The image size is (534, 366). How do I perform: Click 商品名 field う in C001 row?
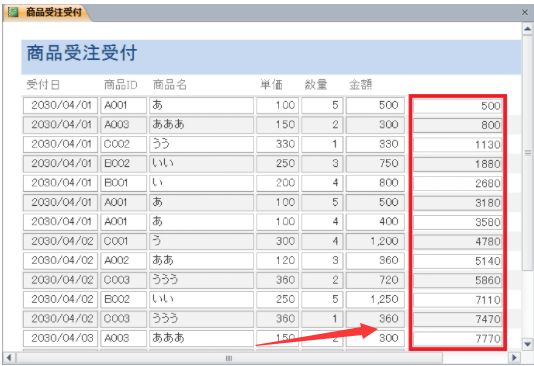click(201, 241)
